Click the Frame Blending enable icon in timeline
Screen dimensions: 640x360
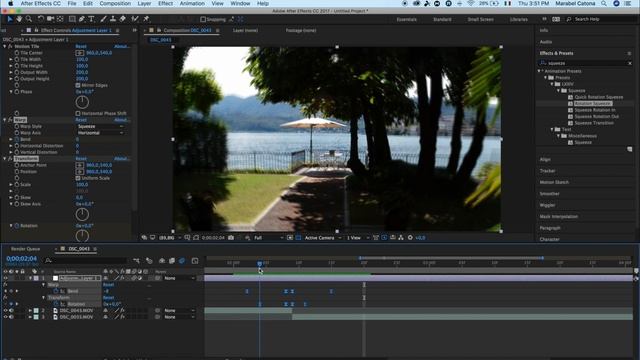[x=172, y=260]
